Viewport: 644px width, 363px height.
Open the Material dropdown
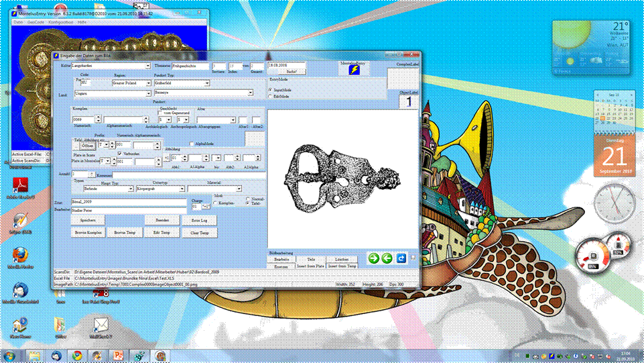point(239,189)
